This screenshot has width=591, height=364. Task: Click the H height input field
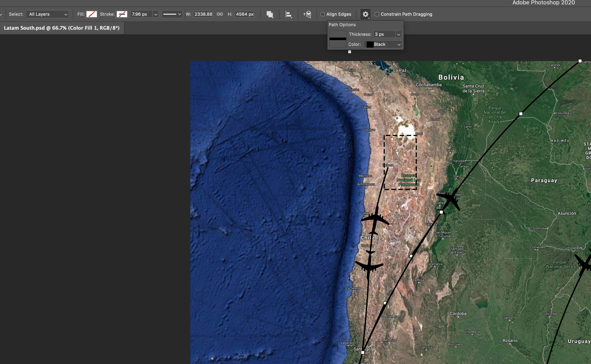(244, 14)
